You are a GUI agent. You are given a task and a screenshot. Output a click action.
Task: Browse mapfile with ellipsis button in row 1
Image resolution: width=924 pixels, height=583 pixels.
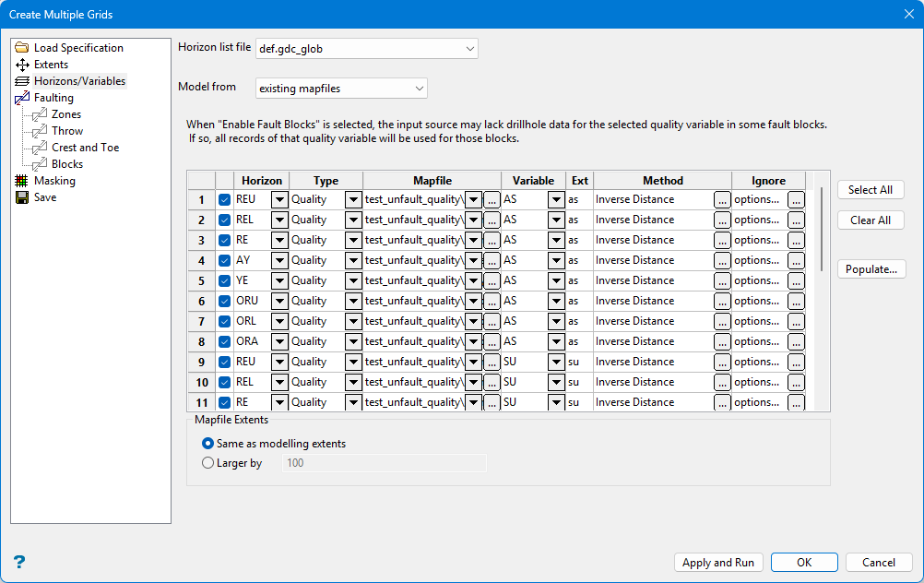(492, 199)
